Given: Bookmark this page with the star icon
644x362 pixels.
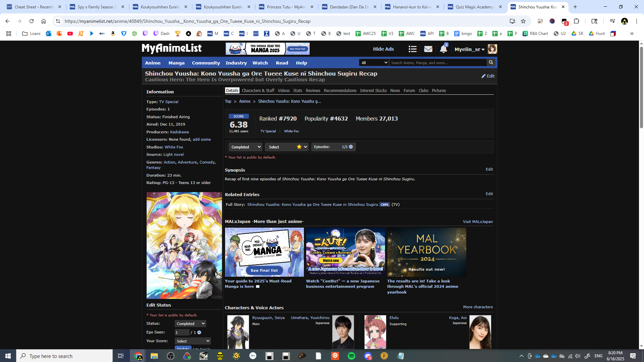Looking at the screenshot, I should (523, 21).
